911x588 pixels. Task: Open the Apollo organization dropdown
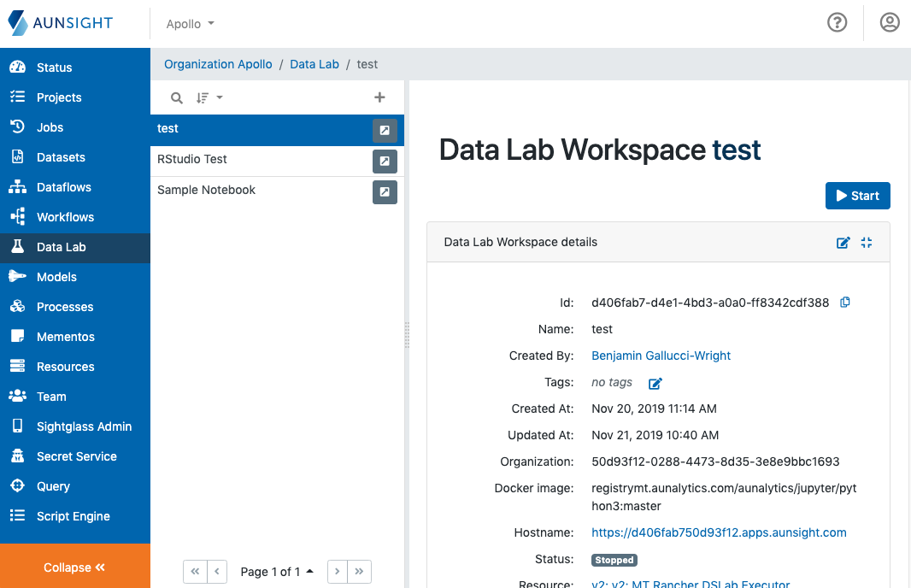click(189, 23)
